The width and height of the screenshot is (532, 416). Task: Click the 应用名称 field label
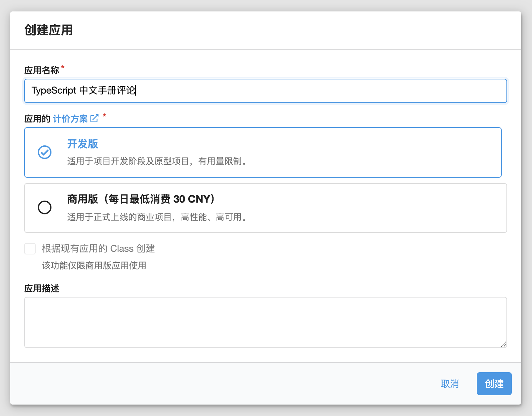[42, 70]
